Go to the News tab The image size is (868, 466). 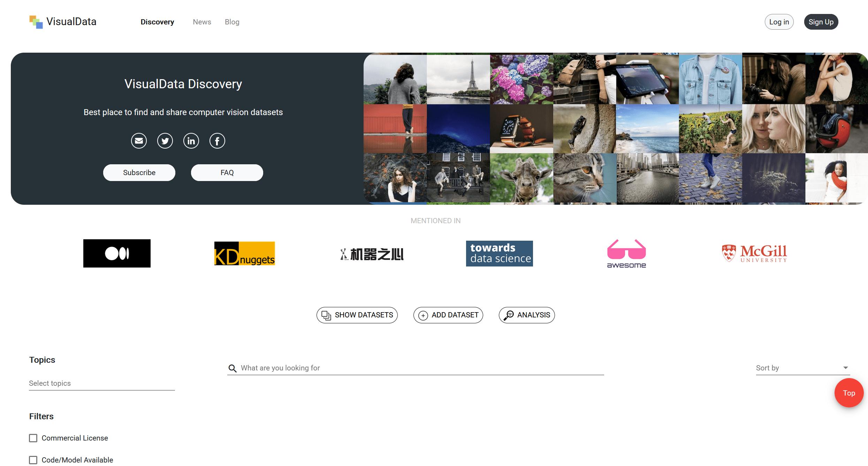point(202,22)
